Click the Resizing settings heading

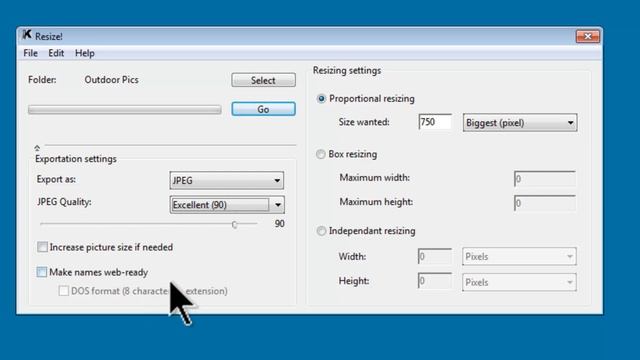tap(347, 70)
